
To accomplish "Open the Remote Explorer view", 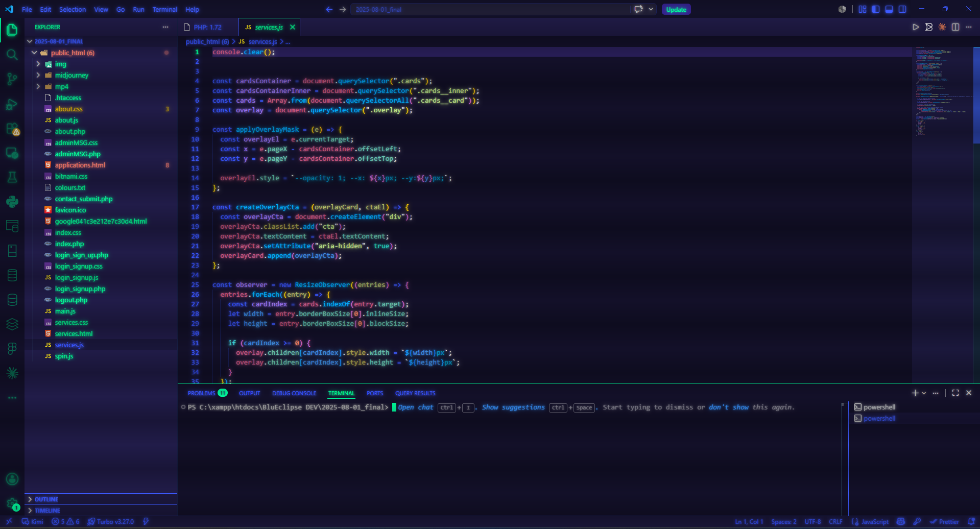I will tap(12, 153).
